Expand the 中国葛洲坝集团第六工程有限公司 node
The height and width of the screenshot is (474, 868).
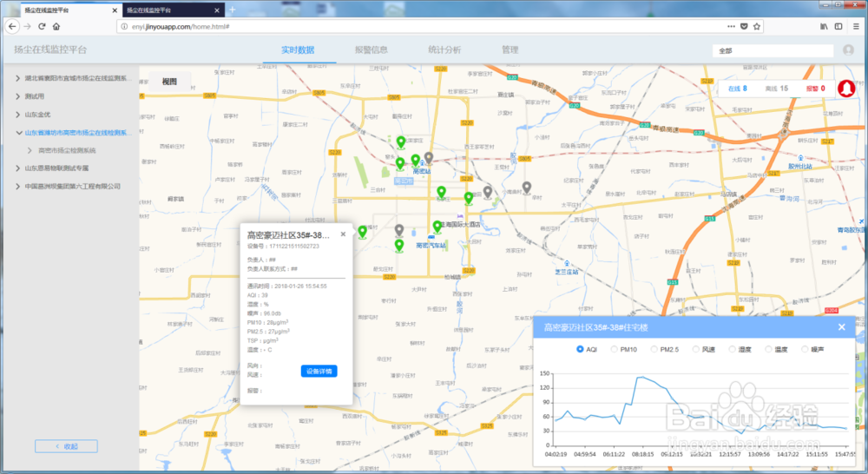click(x=17, y=187)
